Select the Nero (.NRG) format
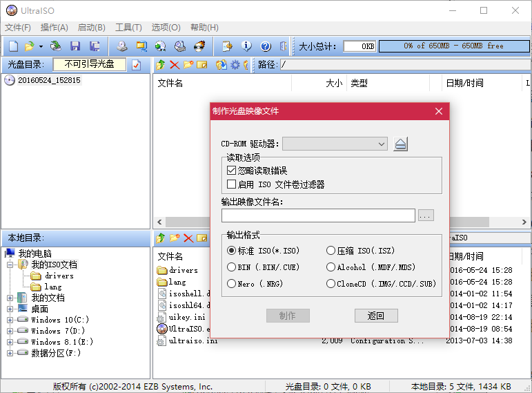This screenshot has height=393, width=532. click(x=231, y=283)
